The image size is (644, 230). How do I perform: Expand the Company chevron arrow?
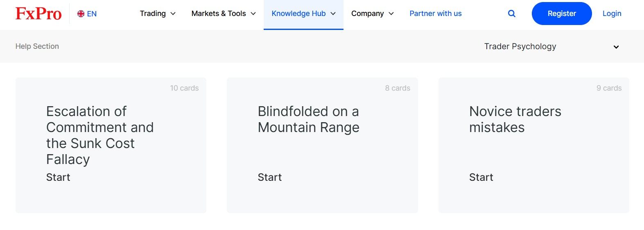pos(391,14)
